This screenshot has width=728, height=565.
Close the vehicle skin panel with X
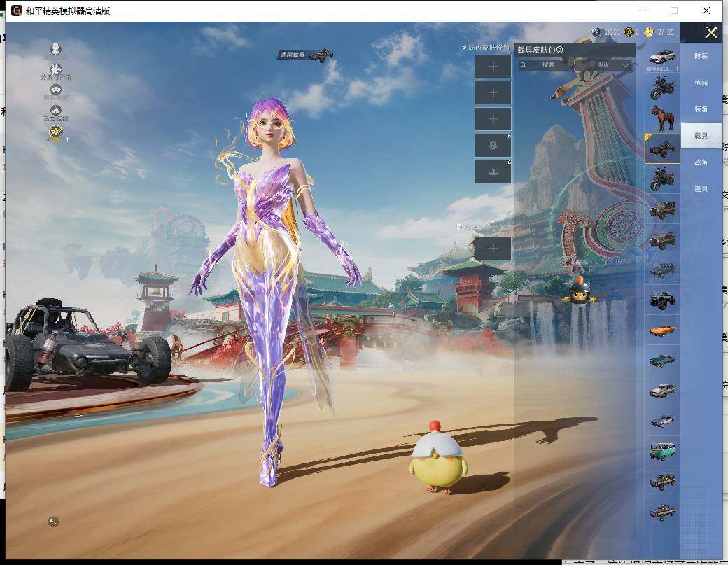(x=711, y=32)
